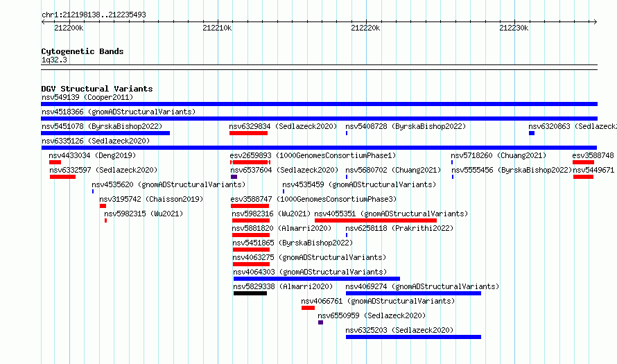Image resolution: width=617 pixels, height=364 pixels.
Task: Click the 212230k ruler label
Action: click(514, 28)
